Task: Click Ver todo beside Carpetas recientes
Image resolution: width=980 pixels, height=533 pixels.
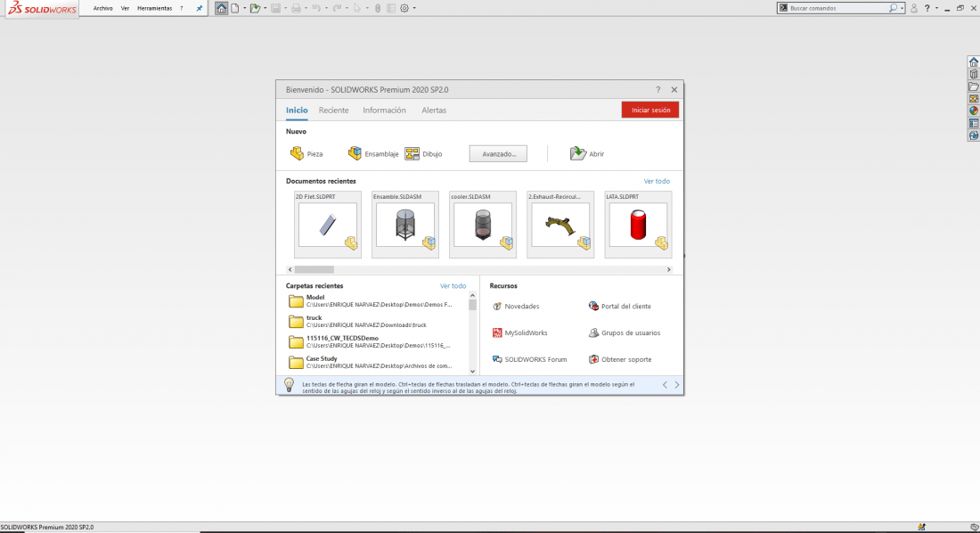Action: [453, 286]
